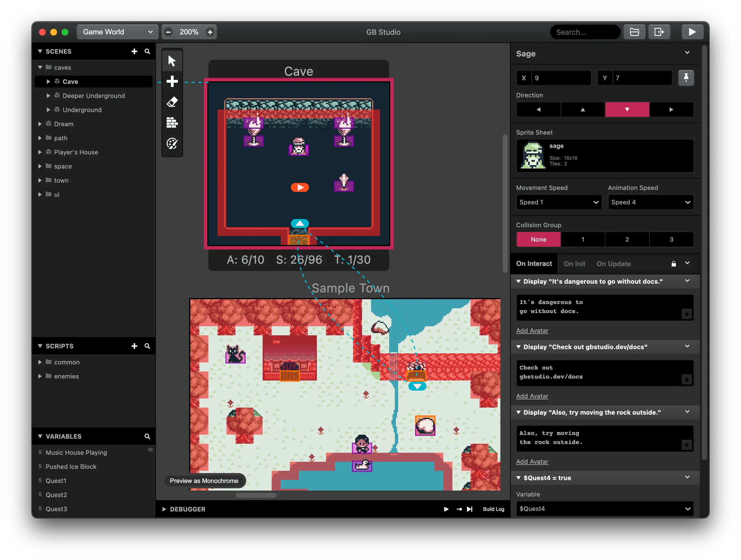Click the first Add Avatar link

532,331
